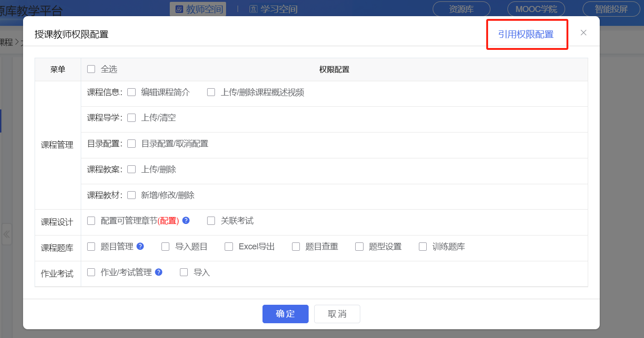Image resolution: width=644 pixels, height=338 pixels.
Task: Enable 目录配置/取消配置 permission
Action: point(131,143)
